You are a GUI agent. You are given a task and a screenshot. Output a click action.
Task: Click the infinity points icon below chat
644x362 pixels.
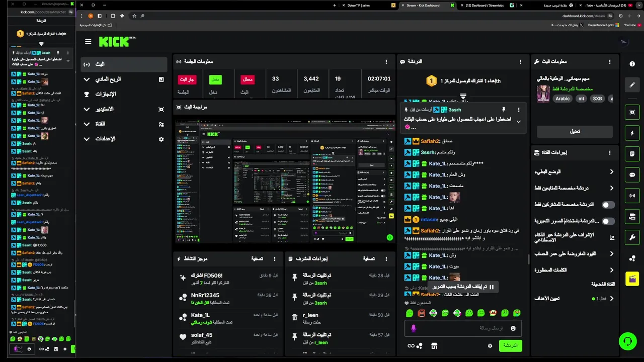click(x=415, y=346)
